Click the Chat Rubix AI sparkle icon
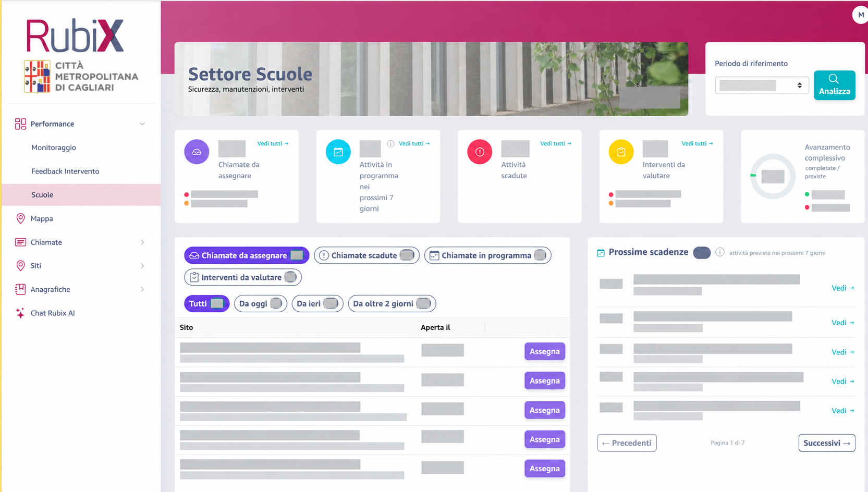This screenshot has height=492, width=868. pos(20,313)
